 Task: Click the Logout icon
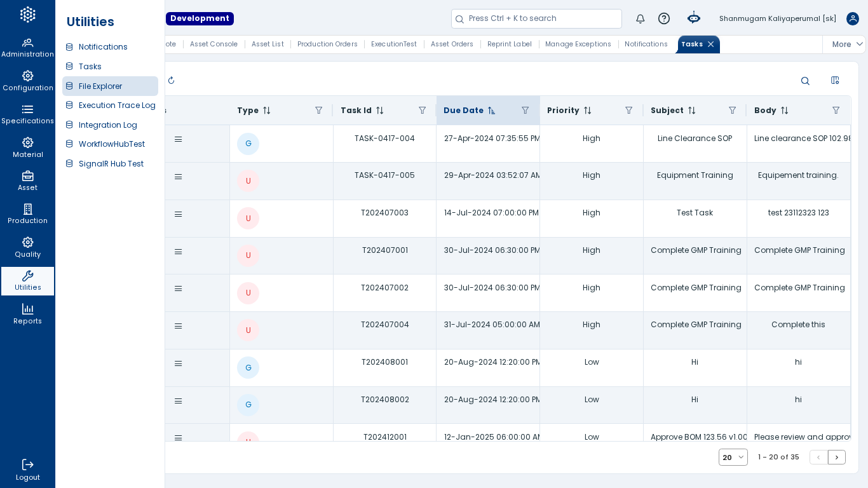27,470
